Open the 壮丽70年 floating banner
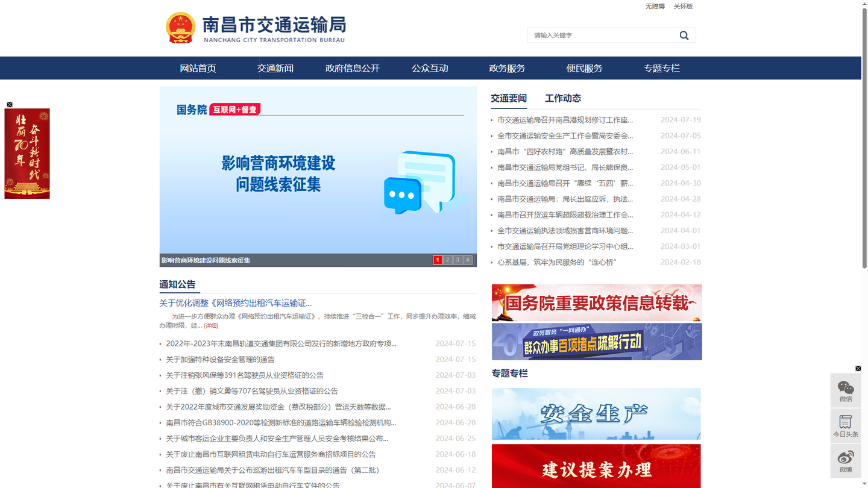868x488 pixels. [x=27, y=154]
